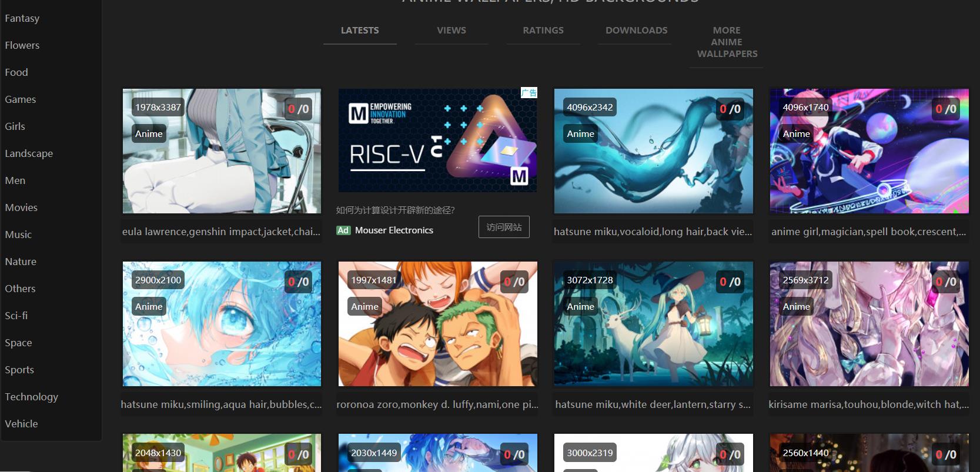Click the Anime tag on 3072x1728 card
Viewport: 980px width, 472px height.
(x=581, y=306)
